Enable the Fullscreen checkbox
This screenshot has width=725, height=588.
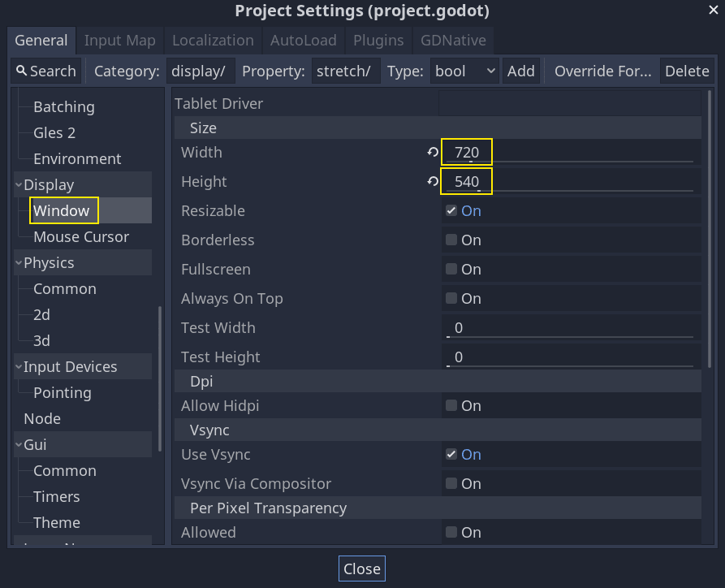click(451, 270)
